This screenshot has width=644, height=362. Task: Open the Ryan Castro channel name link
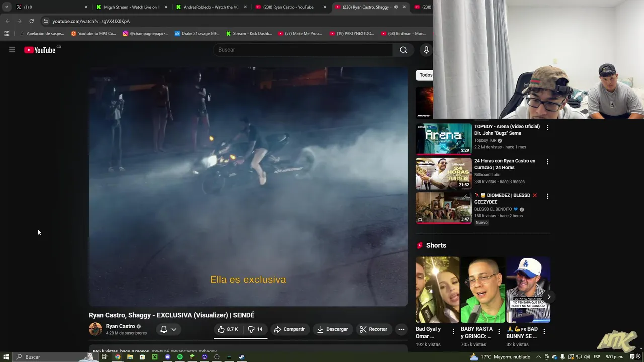(120, 326)
